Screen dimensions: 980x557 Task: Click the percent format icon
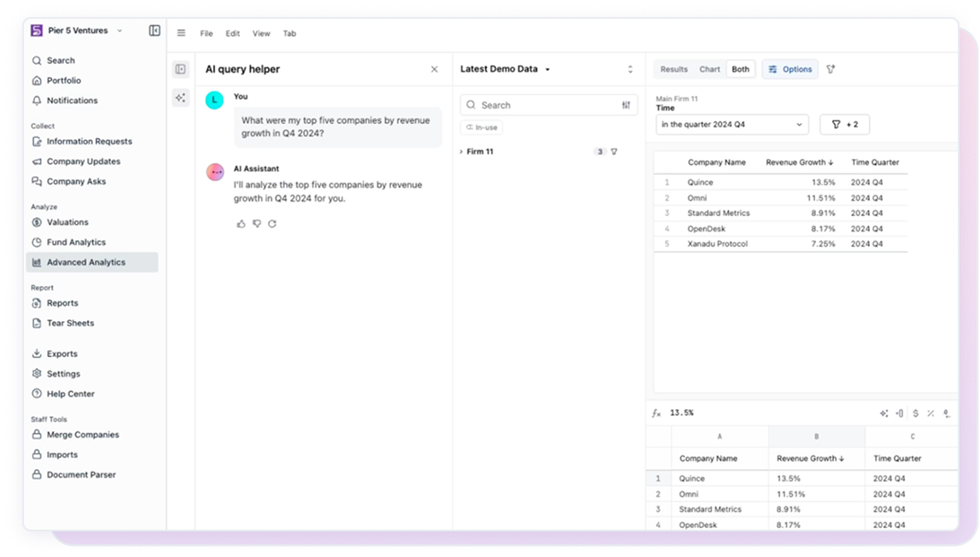pyautogui.click(x=930, y=413)
